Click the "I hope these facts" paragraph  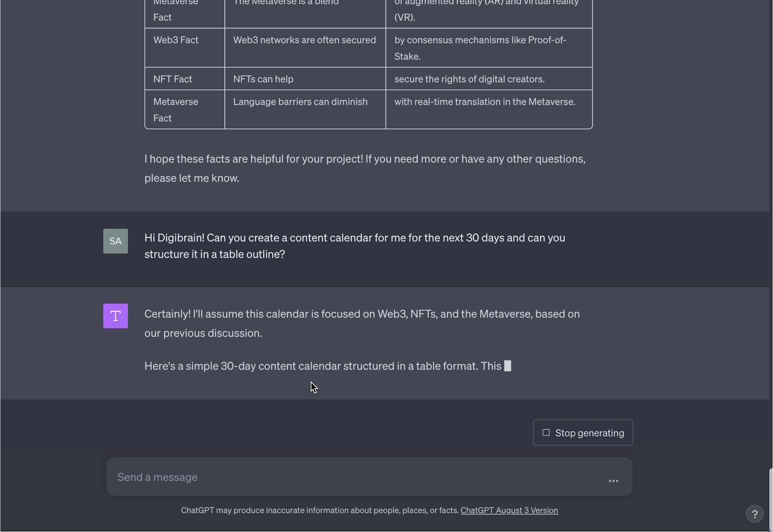[365, 168]
